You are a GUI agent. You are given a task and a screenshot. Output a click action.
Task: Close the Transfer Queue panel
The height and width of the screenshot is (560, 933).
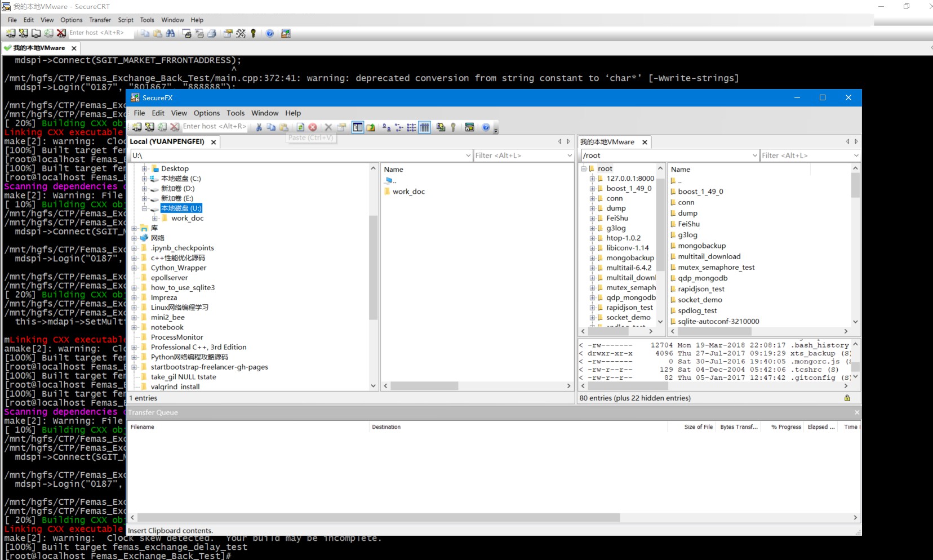click(x=856, y=412)
